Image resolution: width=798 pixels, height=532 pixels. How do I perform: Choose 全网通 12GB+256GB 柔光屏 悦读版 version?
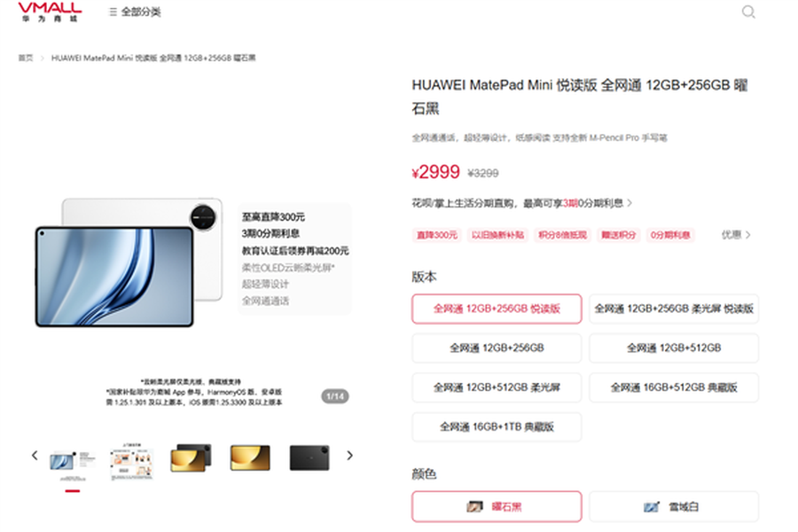[x=674, y=309]
